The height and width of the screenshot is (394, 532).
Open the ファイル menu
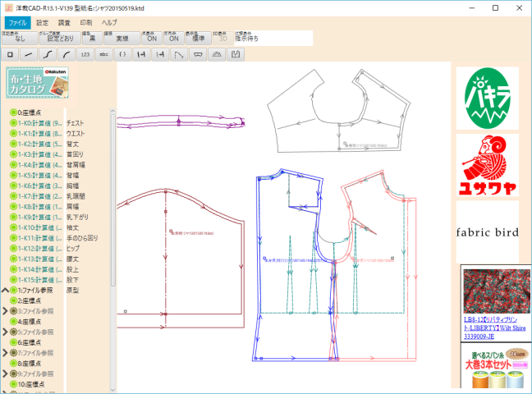coord(17,22)
